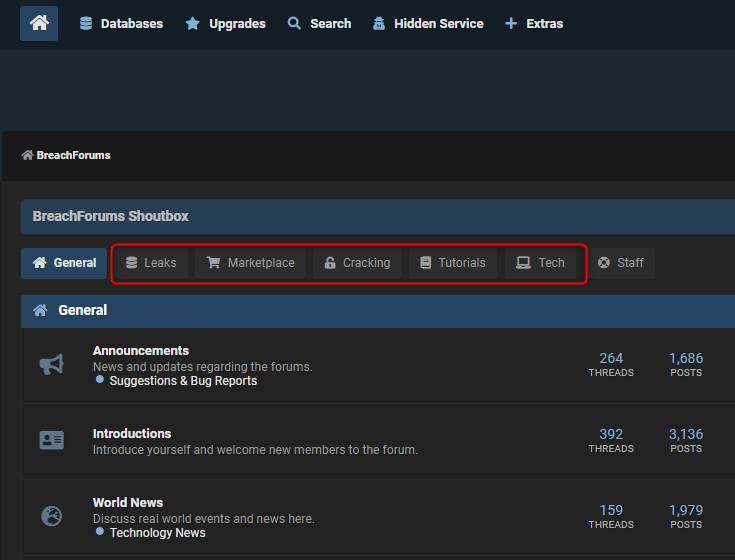Open the World News forum link
735x560 pixels.
(x=128, y=502)
